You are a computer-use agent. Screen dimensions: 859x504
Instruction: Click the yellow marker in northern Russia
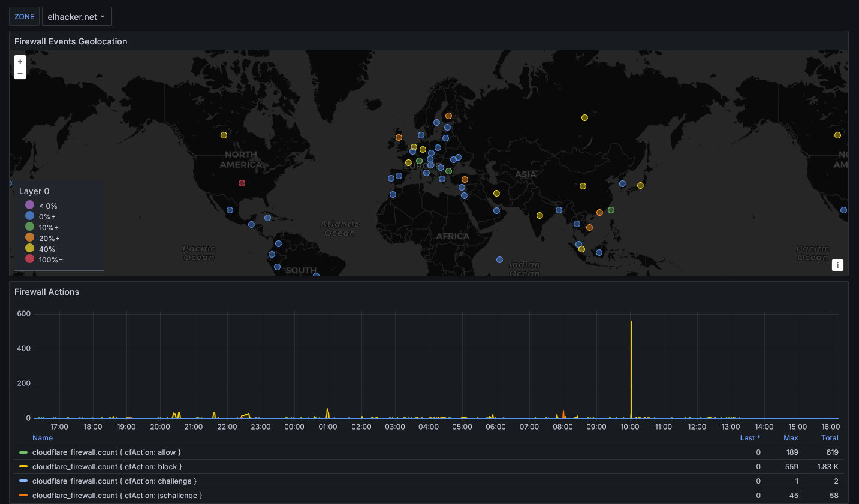584,117
